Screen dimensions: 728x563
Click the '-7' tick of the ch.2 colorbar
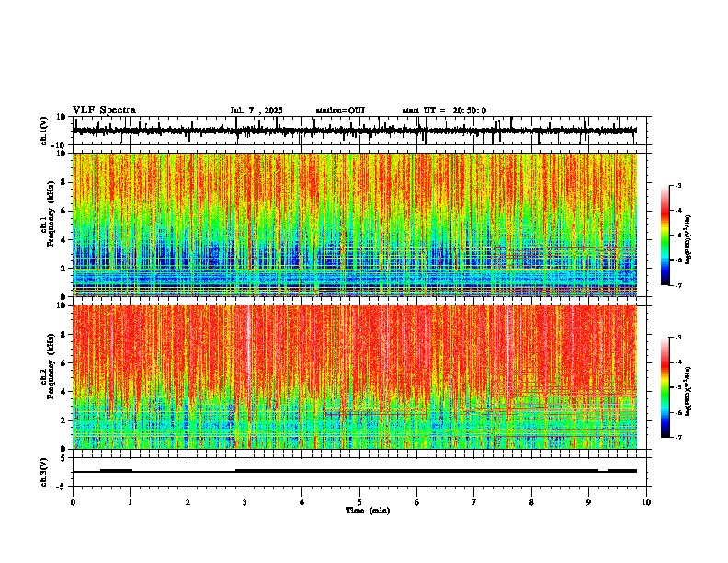coord(677,437)
